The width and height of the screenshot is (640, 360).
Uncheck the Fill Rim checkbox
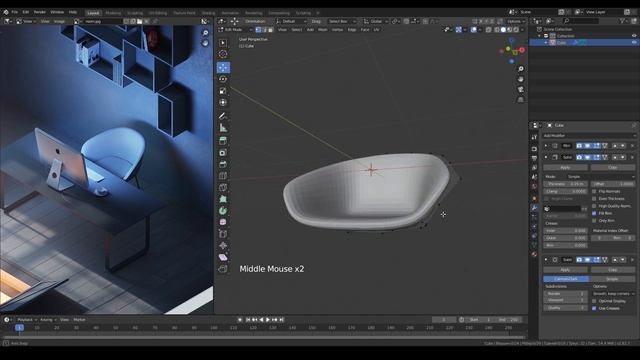[594, 213]
